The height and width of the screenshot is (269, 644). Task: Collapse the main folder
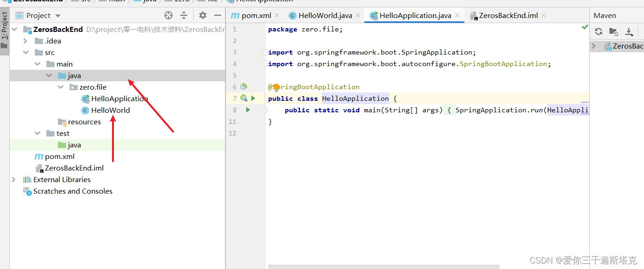[38, 64]
